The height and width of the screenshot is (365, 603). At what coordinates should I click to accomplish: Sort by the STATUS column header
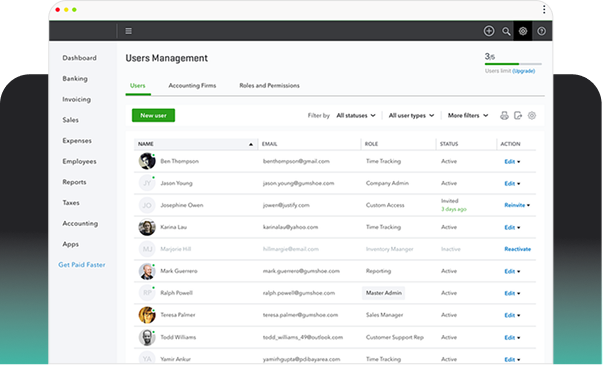[x=449, y=144]
